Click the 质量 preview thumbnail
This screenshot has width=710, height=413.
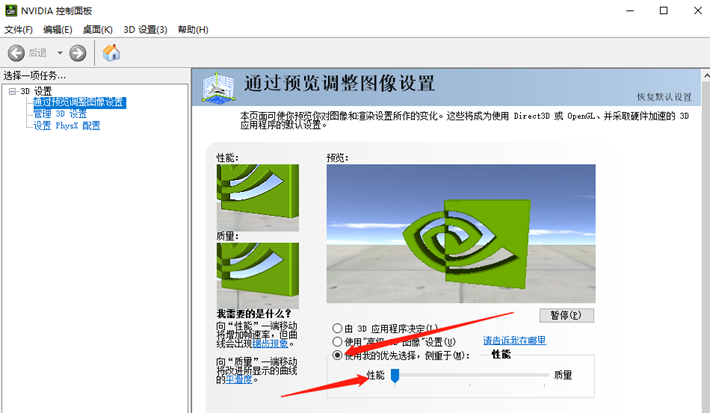258,276
